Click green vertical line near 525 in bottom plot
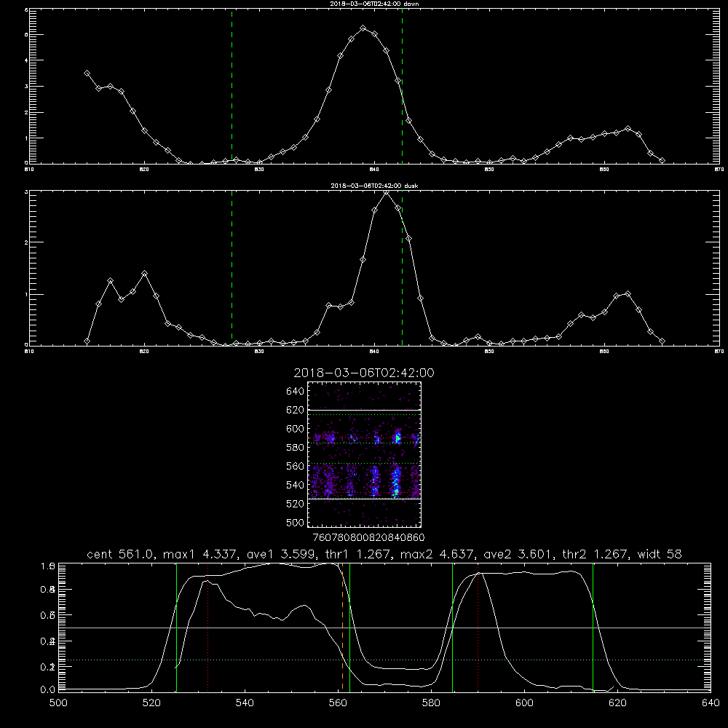Viewport: 728px width, 728px height. 176,627
